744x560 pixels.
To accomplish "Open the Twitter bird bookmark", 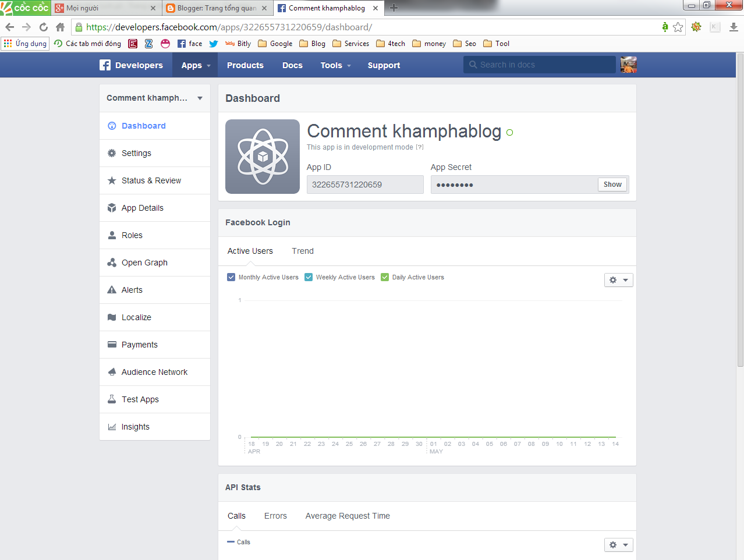I will pyautogui.click(x=214, y=44).
